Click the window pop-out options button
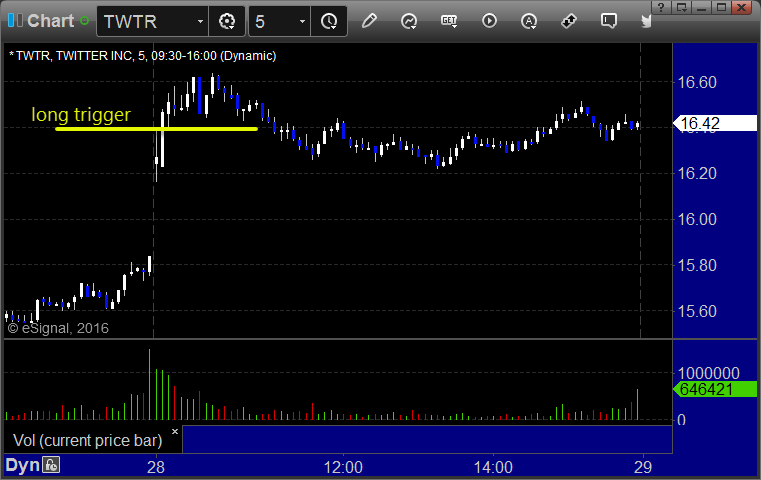761x480 pixels. (681, 7)
